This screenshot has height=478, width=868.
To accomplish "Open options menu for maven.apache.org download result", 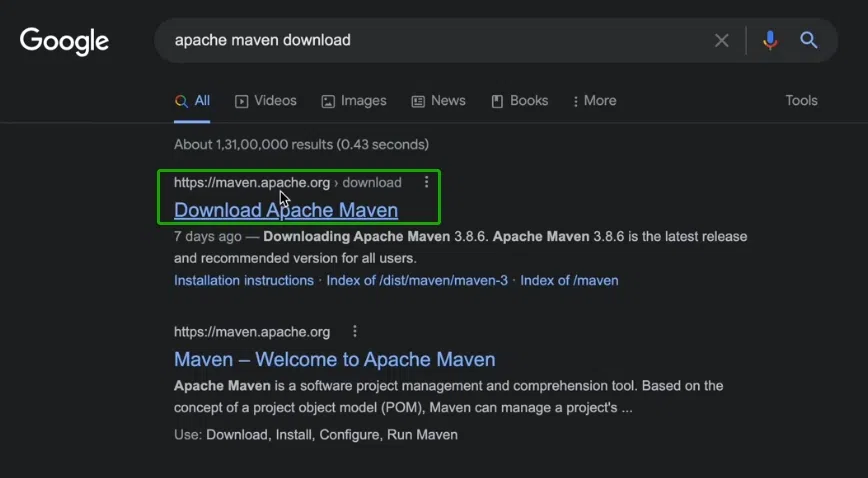I will click(x=426, y=182).
